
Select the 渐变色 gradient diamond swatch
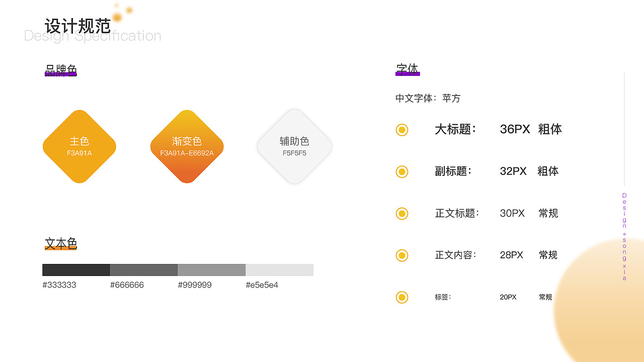pyautogui.click(x=187, y=146)
